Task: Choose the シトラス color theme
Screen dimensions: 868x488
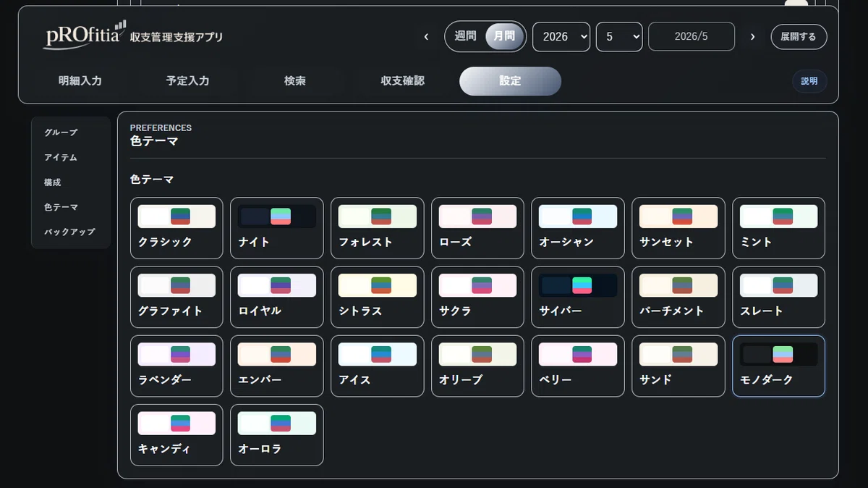Action: (378, 297)
